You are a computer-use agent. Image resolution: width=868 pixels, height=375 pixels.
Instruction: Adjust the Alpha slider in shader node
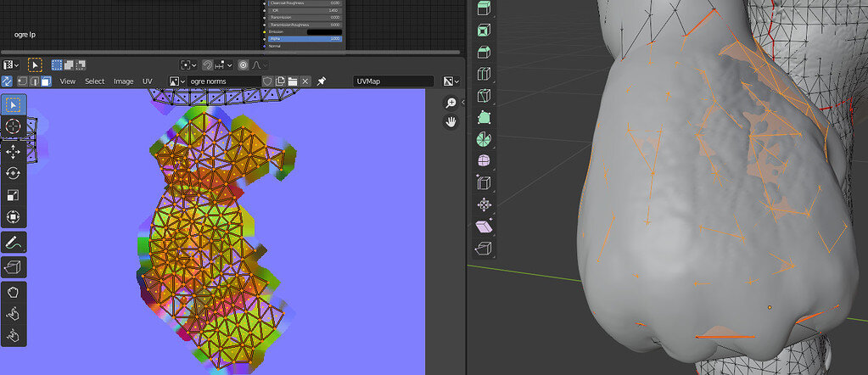click(305, 39)
